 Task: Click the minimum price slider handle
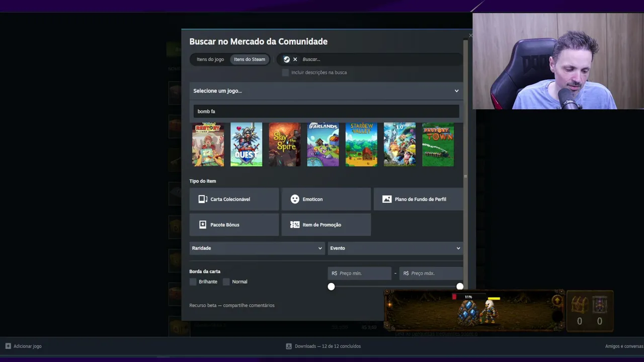click(x=331, y=287)
